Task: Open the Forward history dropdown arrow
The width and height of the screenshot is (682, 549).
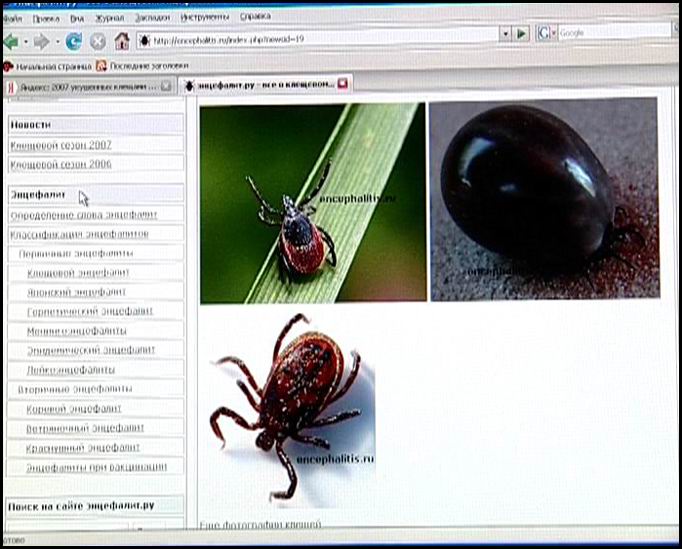Action: click(57, 42)
